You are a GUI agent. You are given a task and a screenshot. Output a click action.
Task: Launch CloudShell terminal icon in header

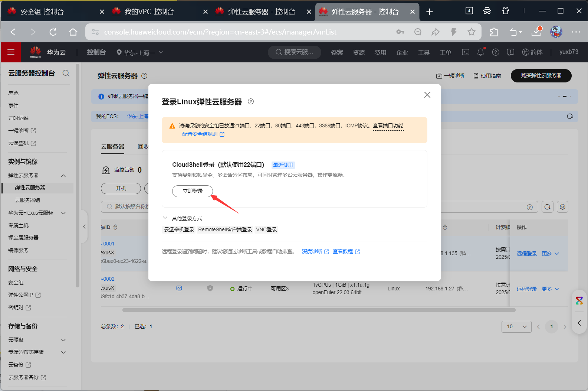click(465, 52)
